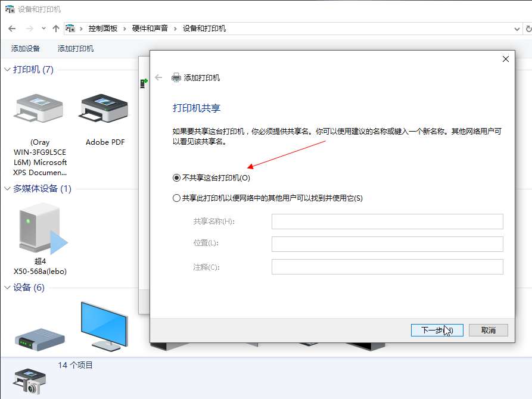Select the Oray Microsoft XPS Document printer icon

[x=39, y=108]
